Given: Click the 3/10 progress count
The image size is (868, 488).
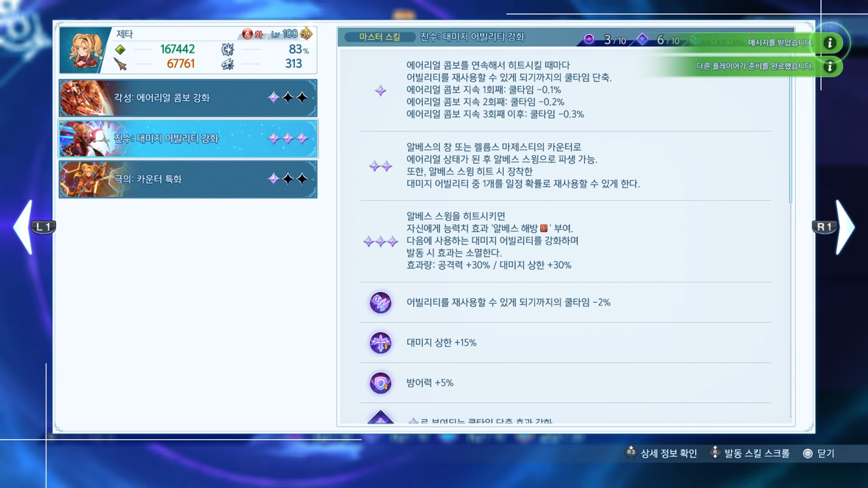Looking at the screenshot, I should [615, 40].
